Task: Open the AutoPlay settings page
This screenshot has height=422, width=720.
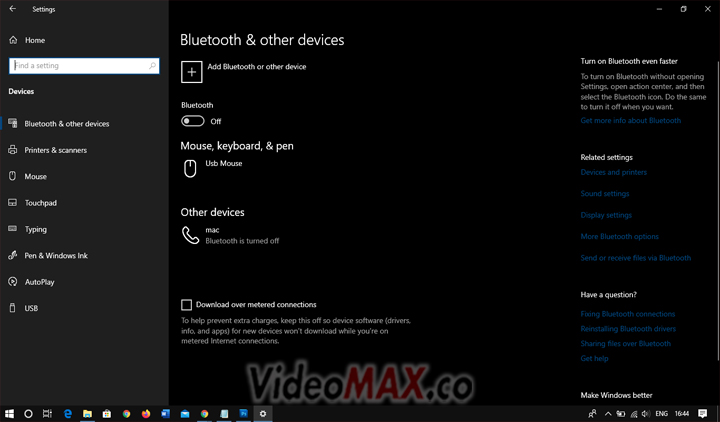Action: coord(39,282)
